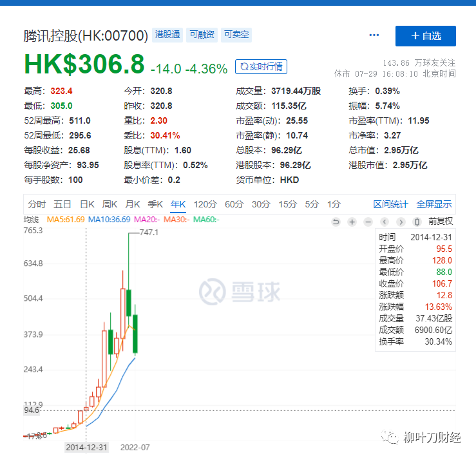Switch to 周K chart tab
476x458 pixels.
pos(109,204)
